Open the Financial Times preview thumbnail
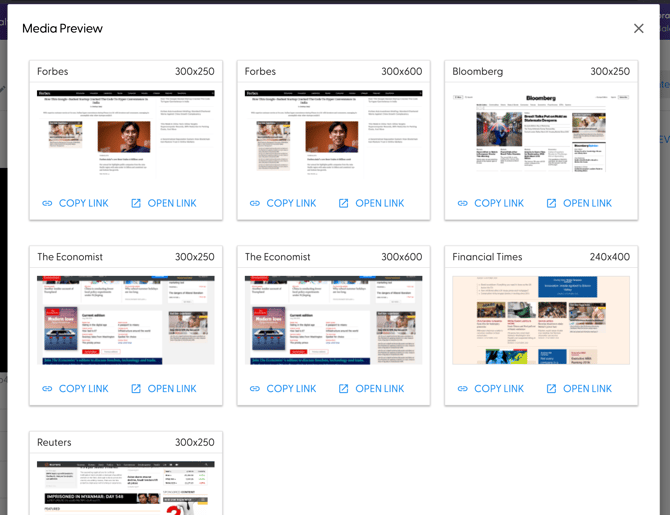The height and width of the screenshot is (515, 670). (x=541, y=320)
